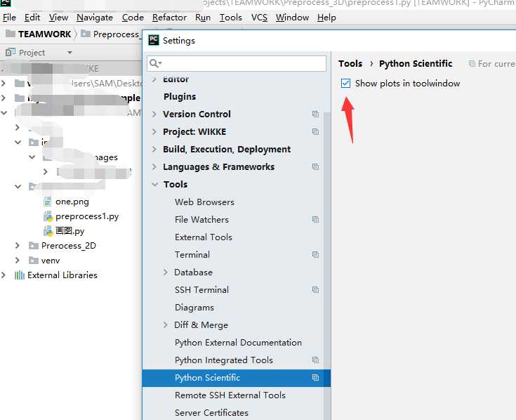
Task: Click the Tools breadcrumb in settings header
Action: 350,63
